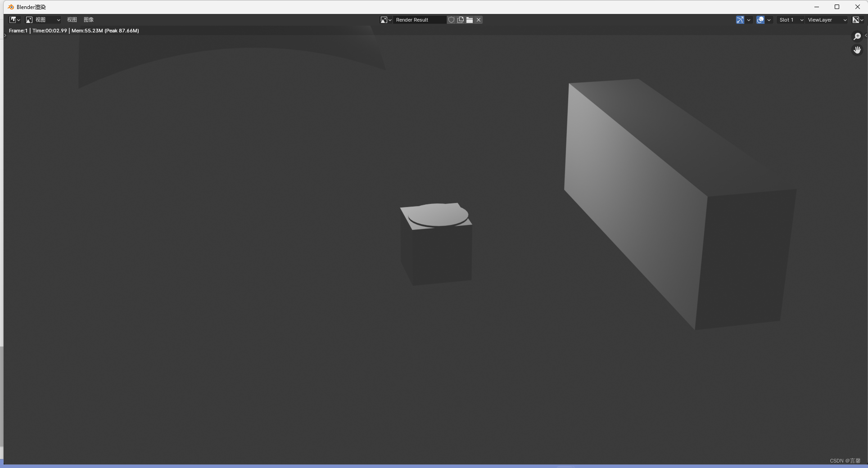The height and width of the screenshot is (468, 868).
Task: Open the display channels image icon dropdown
Action: click(x=858, y=20)
